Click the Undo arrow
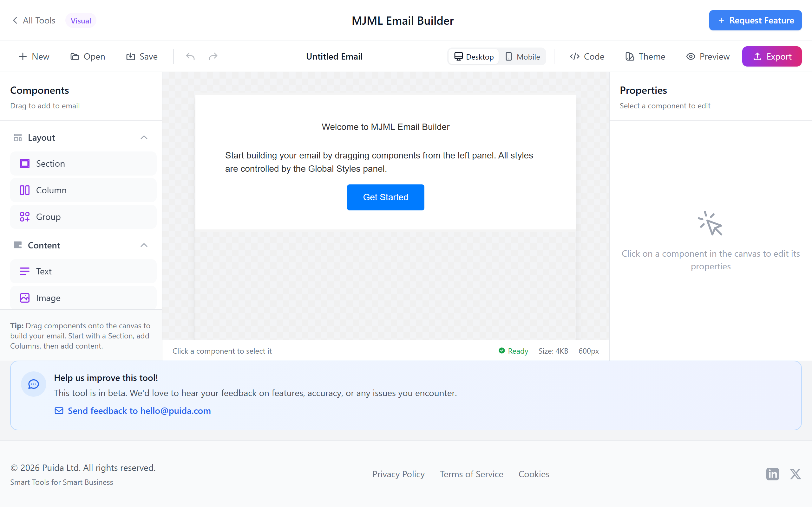The height and width of the screenshot is (507, 812). [190, 56]
